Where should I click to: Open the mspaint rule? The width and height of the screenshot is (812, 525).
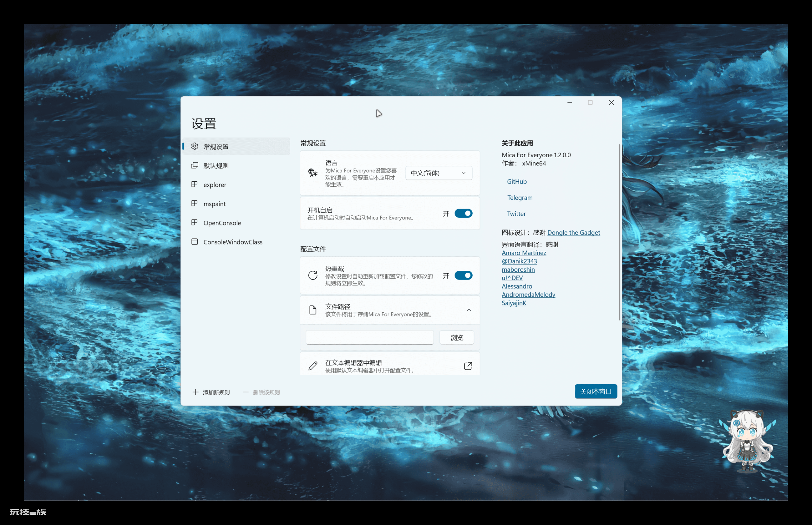236,204
